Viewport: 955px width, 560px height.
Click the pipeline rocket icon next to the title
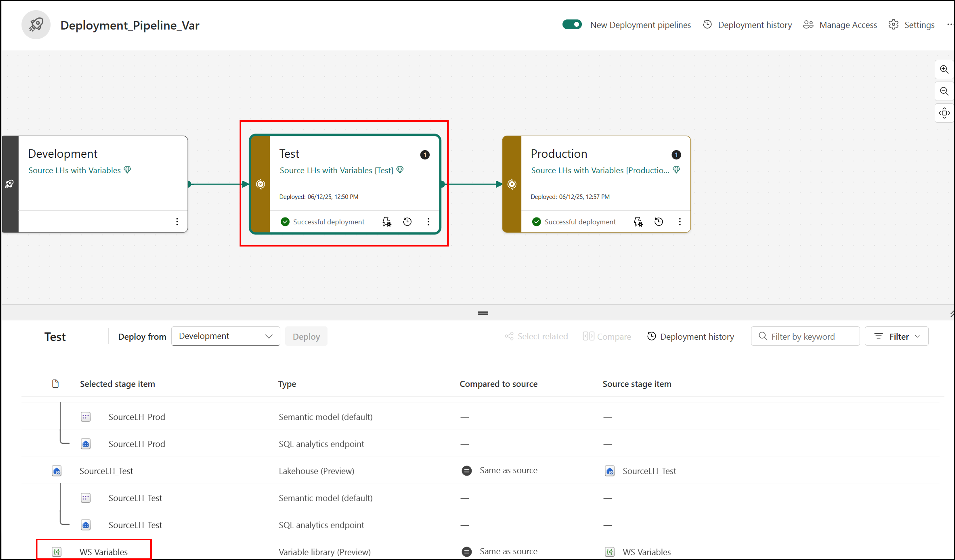point(36,25)
